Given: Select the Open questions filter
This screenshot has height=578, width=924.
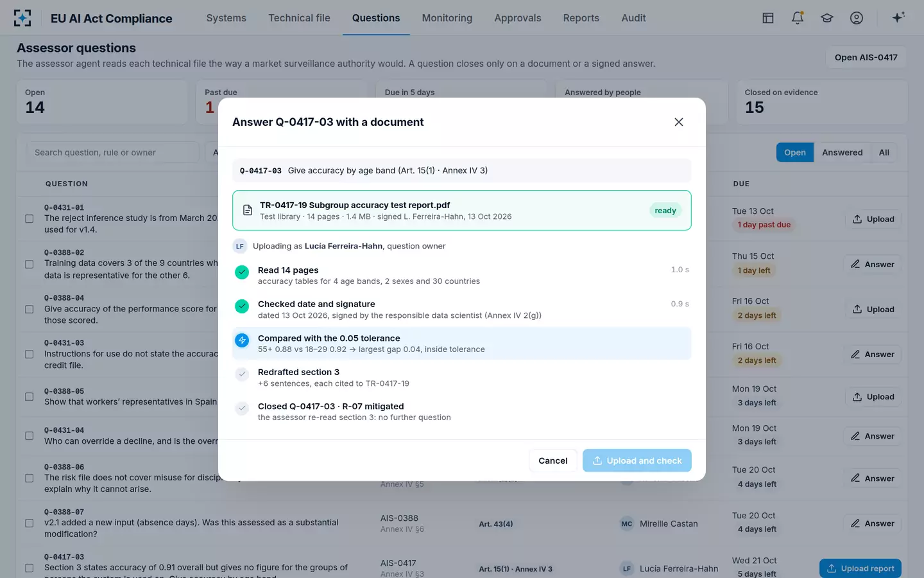Looking at the screenshot, I should tap(795, 152).
